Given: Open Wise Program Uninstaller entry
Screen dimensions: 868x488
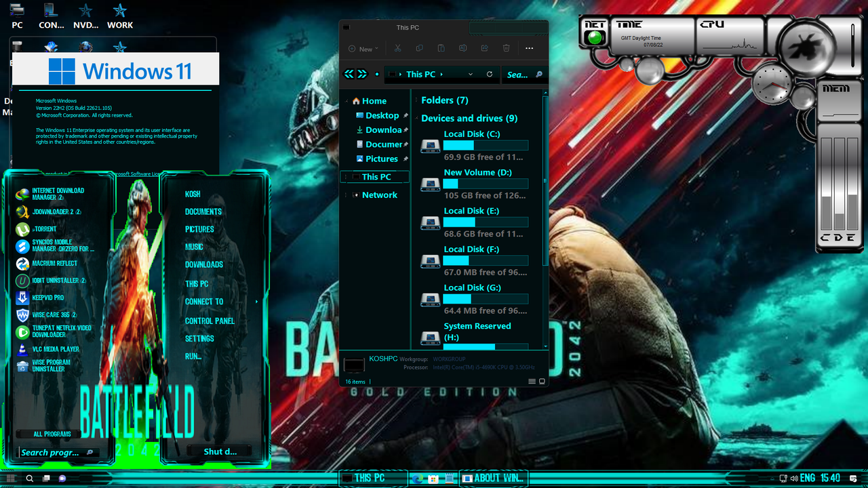Looking at the screenshot, I should click(x=43, y=366).
